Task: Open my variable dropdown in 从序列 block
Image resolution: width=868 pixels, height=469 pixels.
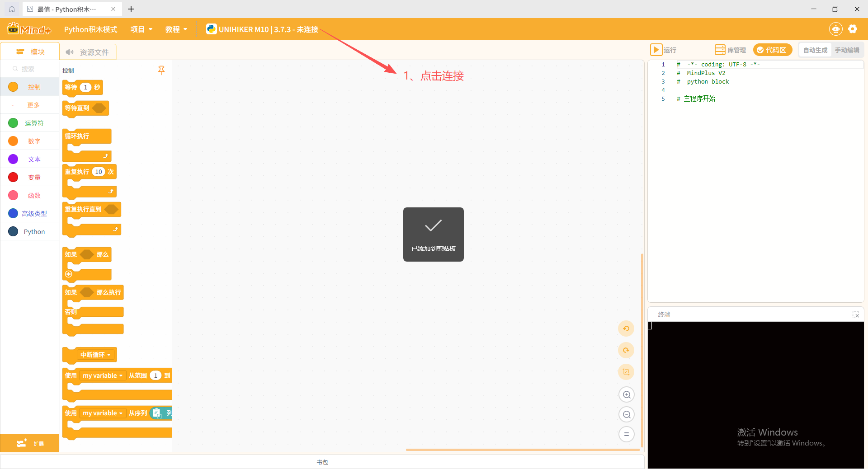Action: click(103, 413)
